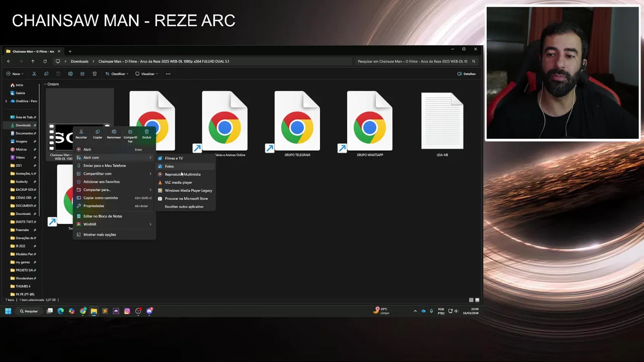Choose Escolher outro aplicativo
This screenshot has height=362, width=644.
pyautogui.click(x=185, y=207)
